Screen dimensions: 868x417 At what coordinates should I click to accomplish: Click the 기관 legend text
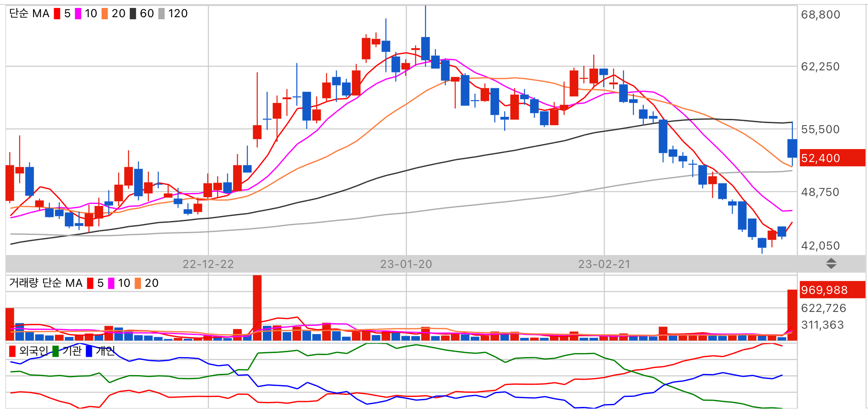[x=72, y=351]
